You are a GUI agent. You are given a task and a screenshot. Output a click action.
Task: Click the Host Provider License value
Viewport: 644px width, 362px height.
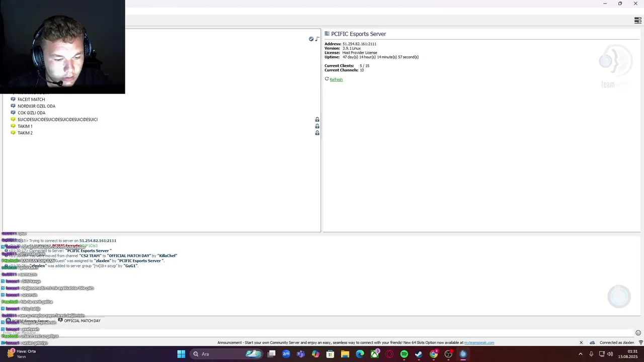pyautogui.click(x=359, y=53)
